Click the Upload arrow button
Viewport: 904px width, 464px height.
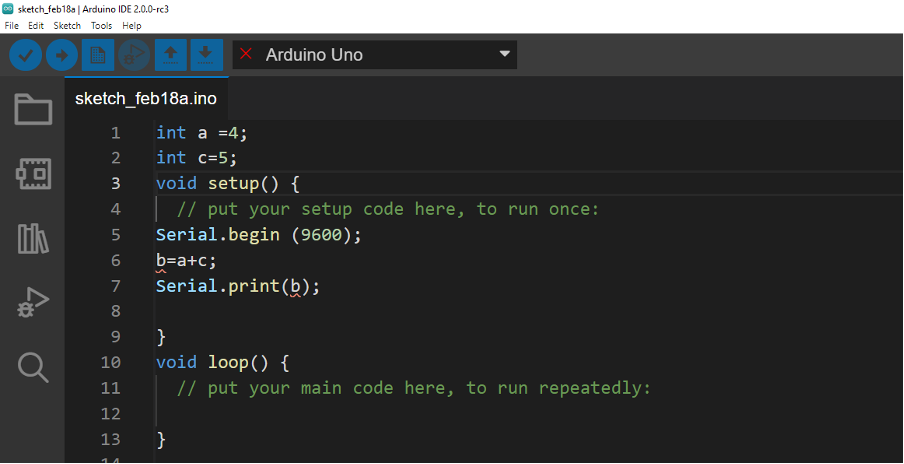click(62, 55)
